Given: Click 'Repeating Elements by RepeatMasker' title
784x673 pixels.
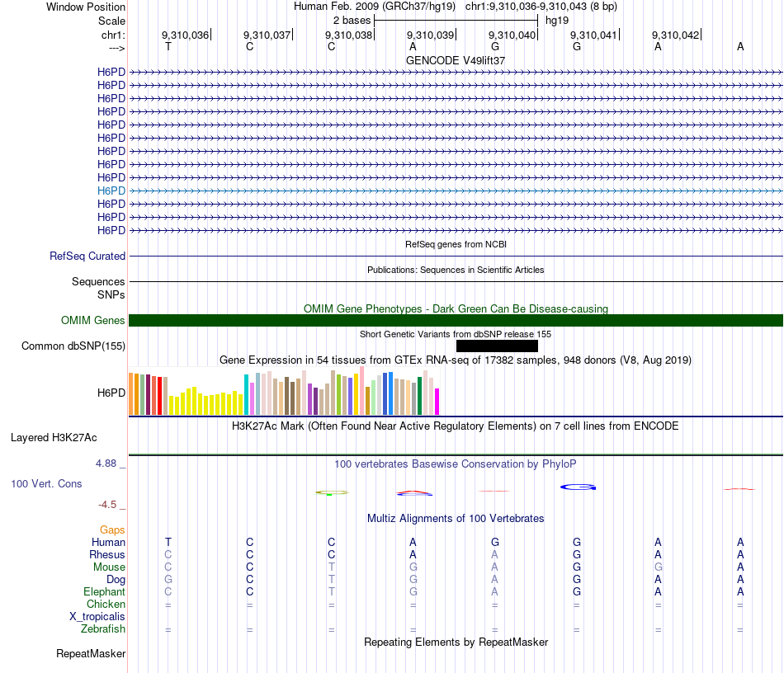Looking at the screenshot, I should click(456, 642).
